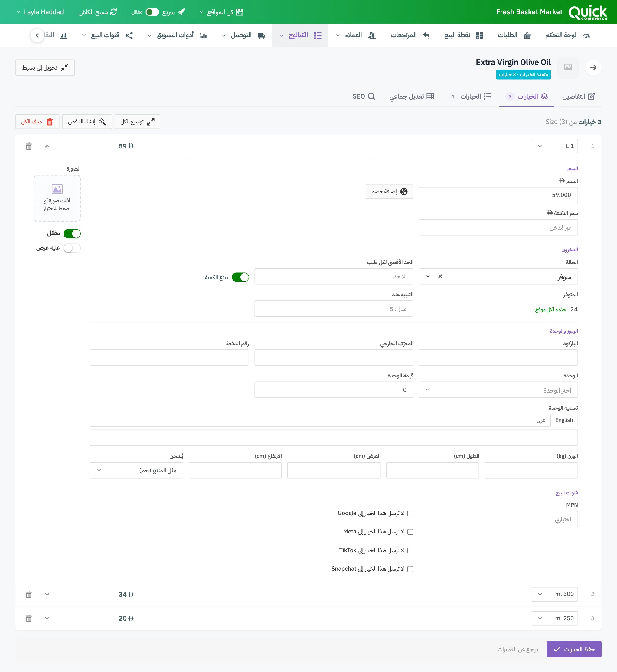Image resolution: width=617 pixels, height=672 pixels.
Task: Open the dashboard gauge menu item
Action: point(567,35)
